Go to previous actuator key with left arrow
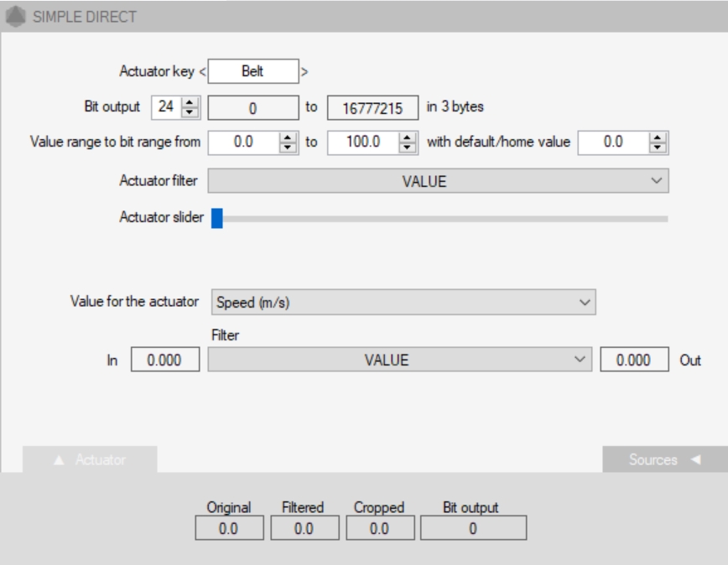The width and height of the screenshot is (728, 565). tap(204, 72)
